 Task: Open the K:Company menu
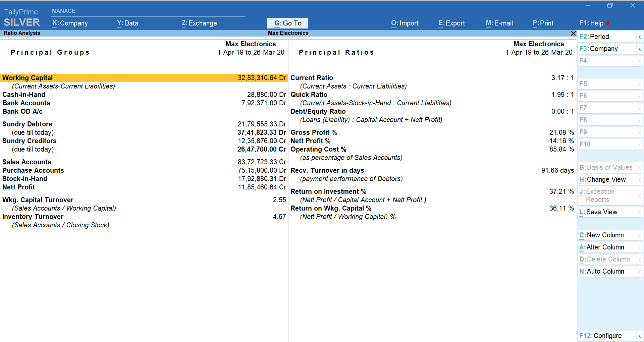(70, 23)
